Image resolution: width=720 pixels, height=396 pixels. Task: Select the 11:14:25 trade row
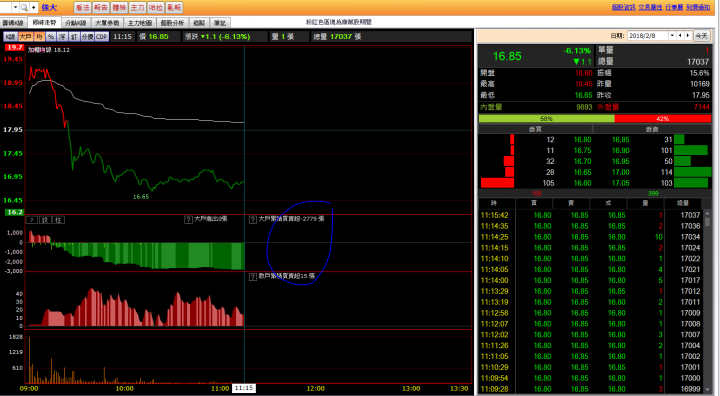(591, 237)
